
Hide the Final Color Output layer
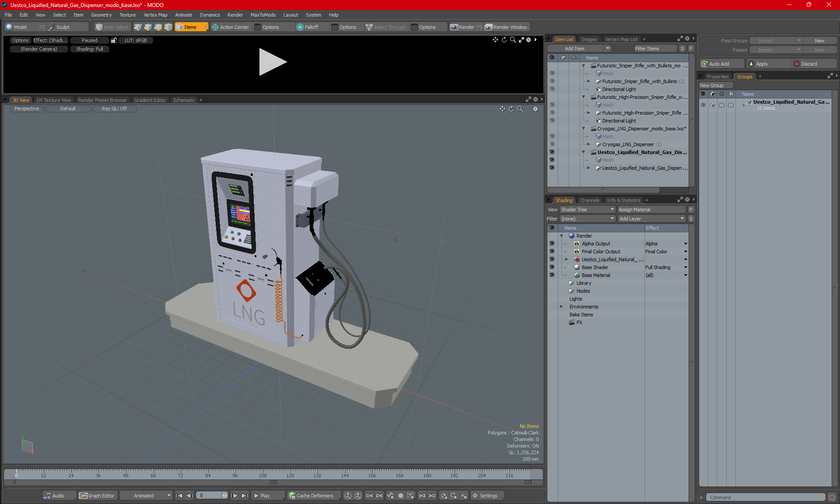click(x=552, y=252)
